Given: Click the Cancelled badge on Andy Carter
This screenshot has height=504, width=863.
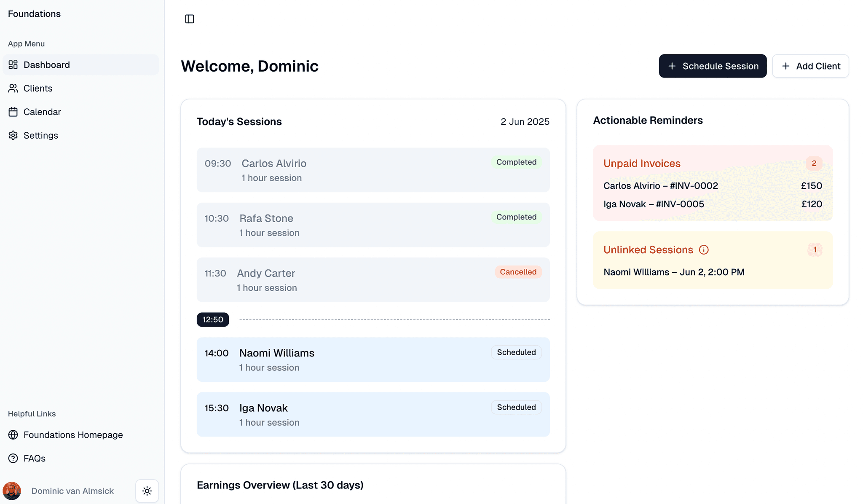Looking at the screenshot, I should point(518,272).
